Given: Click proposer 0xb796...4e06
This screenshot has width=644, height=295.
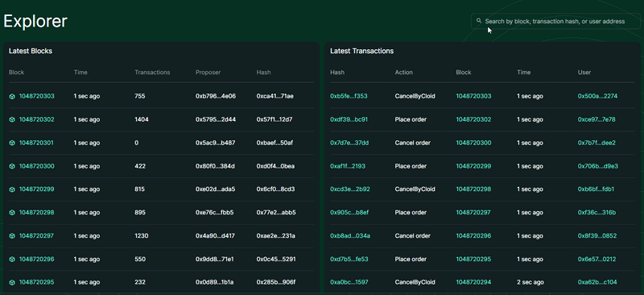Looking at the screenshot, I should click(216, 96).
